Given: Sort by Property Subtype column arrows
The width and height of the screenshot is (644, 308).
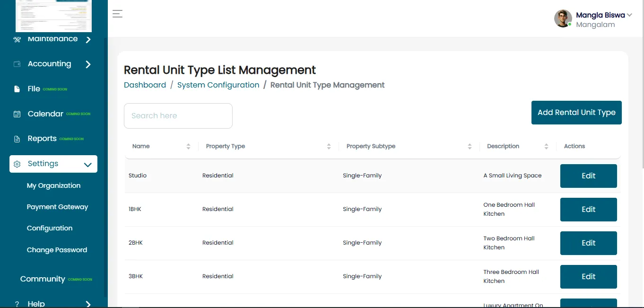Looking at the screenshot, I should (470, 147).
